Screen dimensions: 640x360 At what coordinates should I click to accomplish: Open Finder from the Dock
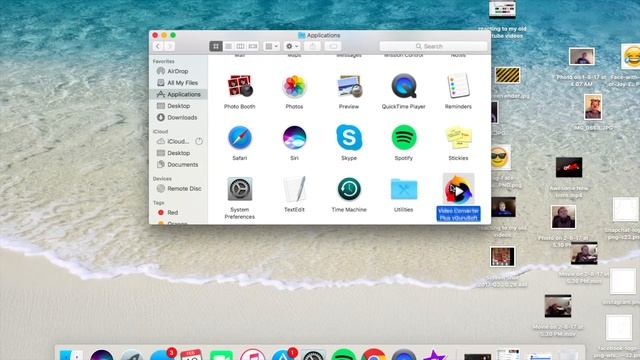click(71, 355)
